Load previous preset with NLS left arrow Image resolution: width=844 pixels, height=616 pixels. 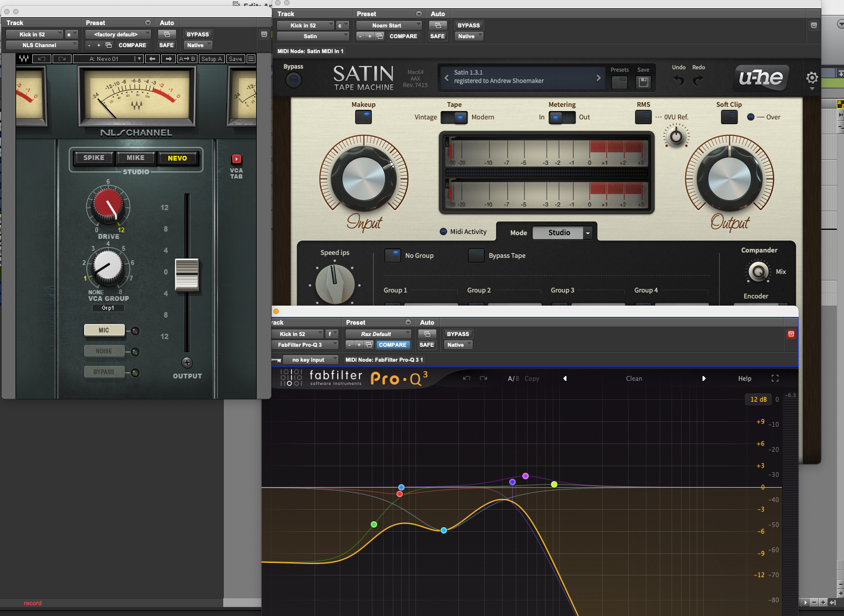click(152, 58)
